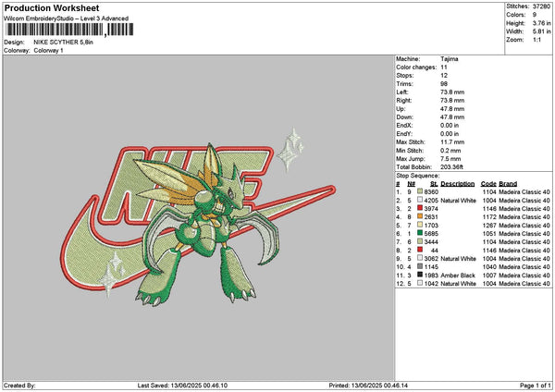555x392 pixels.
Task: Click the dark green swatch beside 5685
Action: [420, 233]
